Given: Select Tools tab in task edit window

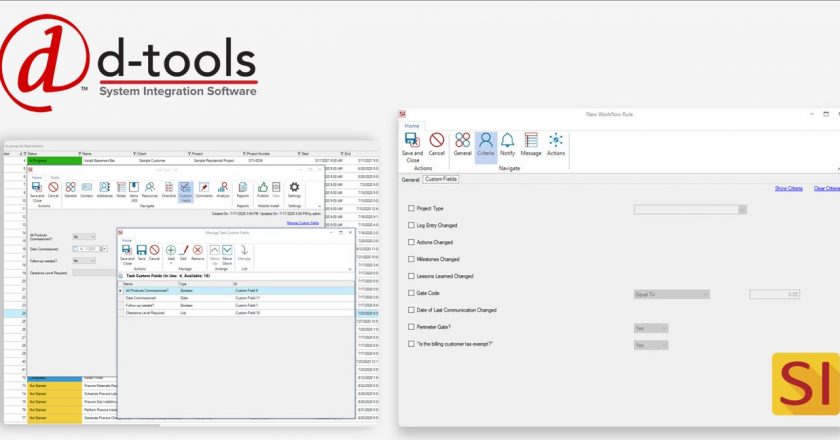Looking at the screenshot, I should tap(55, 177).
